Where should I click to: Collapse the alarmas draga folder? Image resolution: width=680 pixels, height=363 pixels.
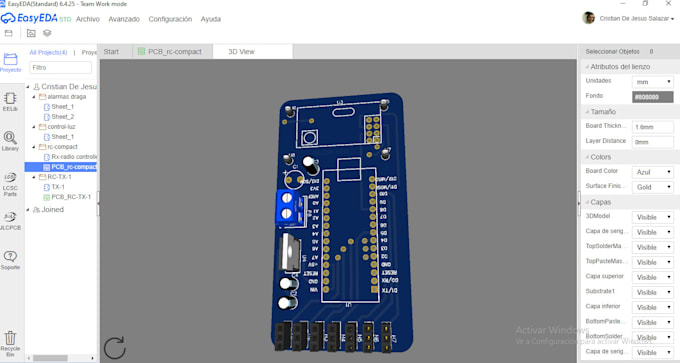(x=34, y=97)
